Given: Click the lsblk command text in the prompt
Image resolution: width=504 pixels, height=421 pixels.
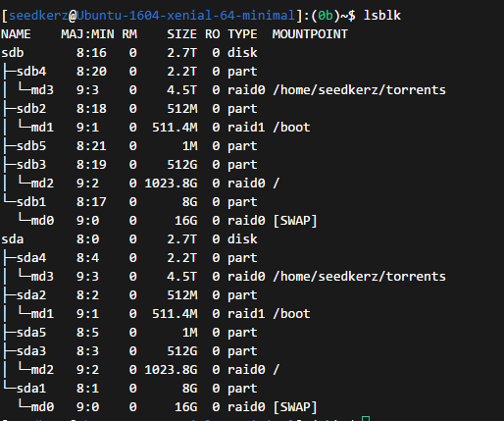Looking at the screenshot, I should (x=382, y=16).
